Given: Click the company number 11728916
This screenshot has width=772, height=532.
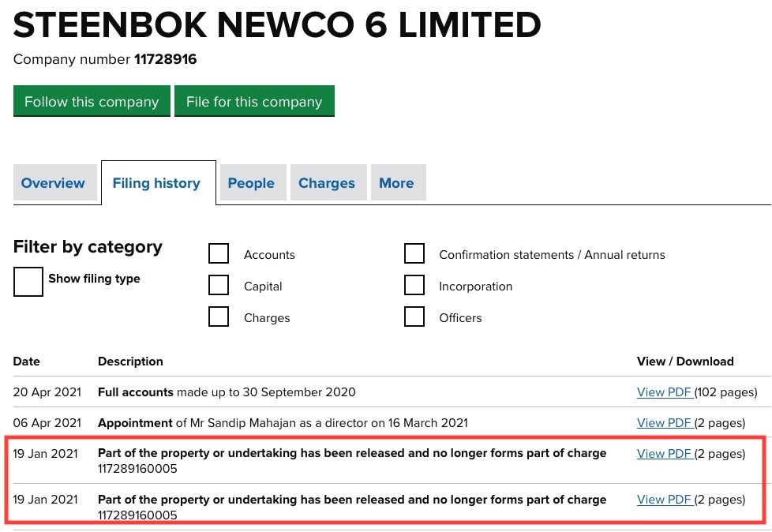Looking at the screenshot, I should click(165, 59).
